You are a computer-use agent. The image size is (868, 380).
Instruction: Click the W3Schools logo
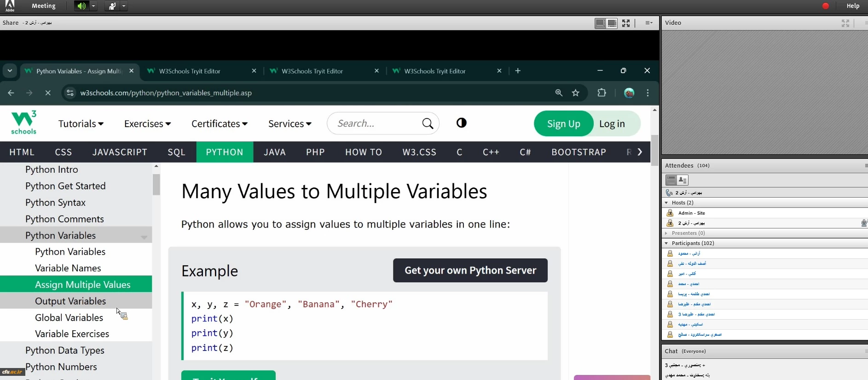click(23, 123)
